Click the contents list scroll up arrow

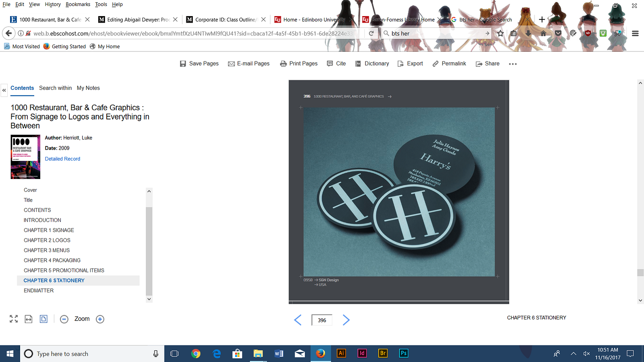[x=149, y=191]
